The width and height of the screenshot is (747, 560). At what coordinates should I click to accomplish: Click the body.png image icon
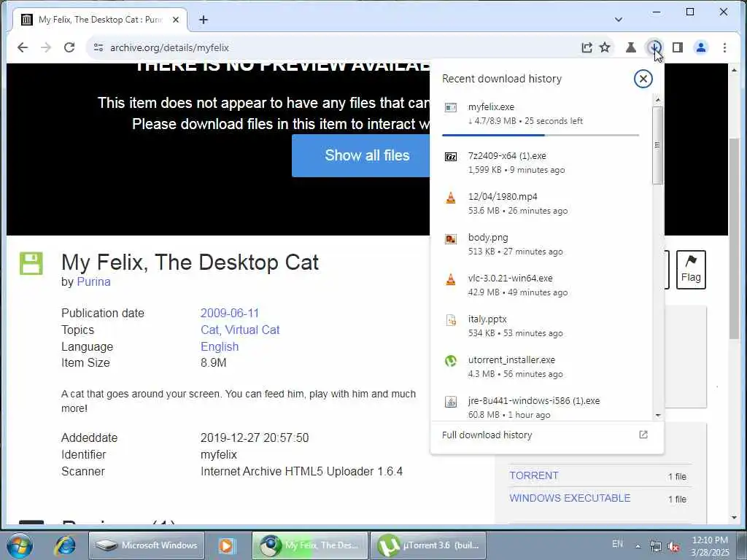451,238
